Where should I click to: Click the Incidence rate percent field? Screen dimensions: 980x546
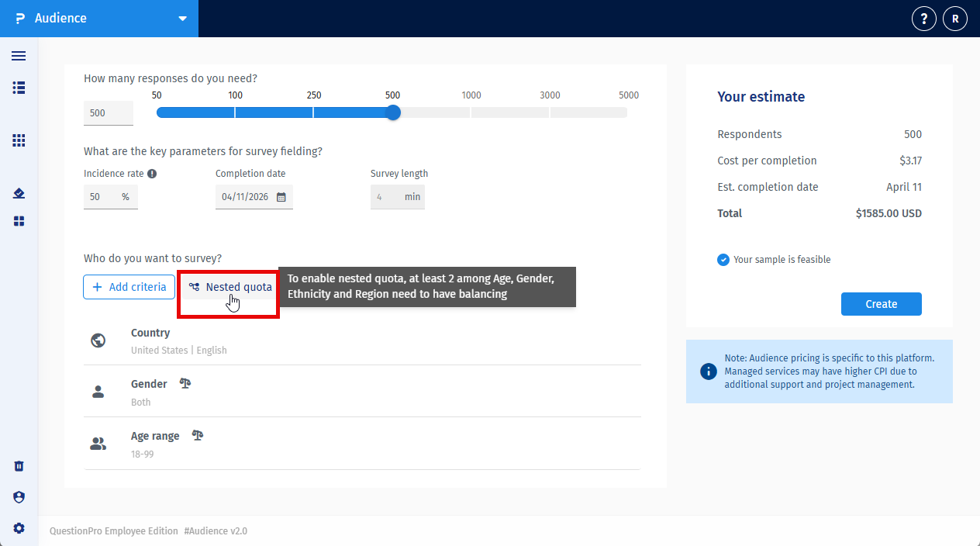click(x=111, y=197)
